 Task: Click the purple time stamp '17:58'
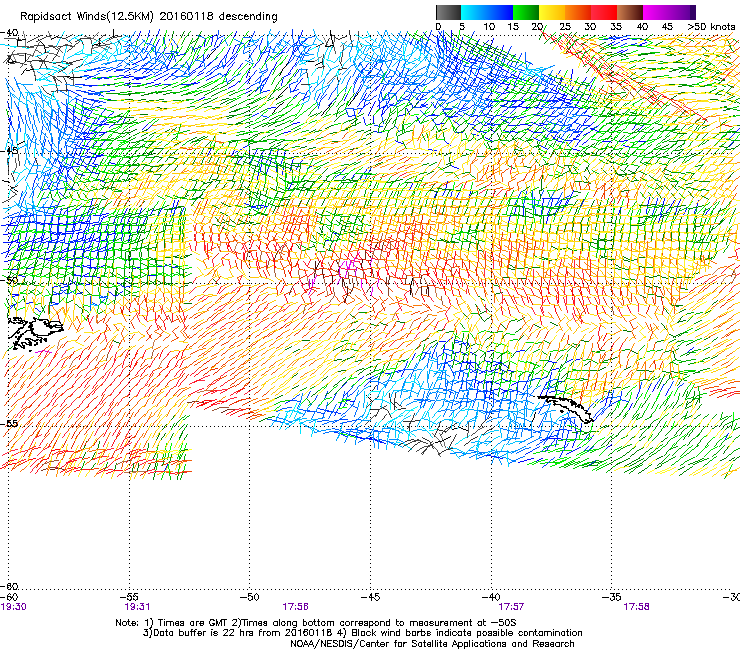click(636, 607)
